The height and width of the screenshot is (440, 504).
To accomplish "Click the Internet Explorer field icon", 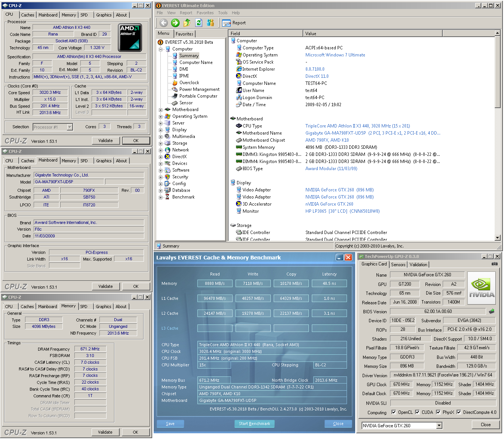I will (x=239, y=69).
